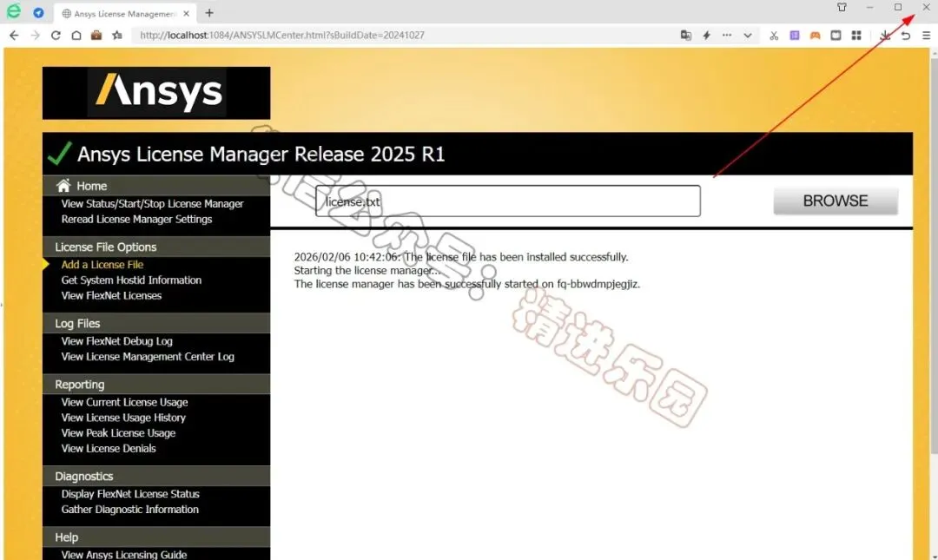Screen dimensions: 938x560
Task: Click the browser forward arrow
Action: 36,36
